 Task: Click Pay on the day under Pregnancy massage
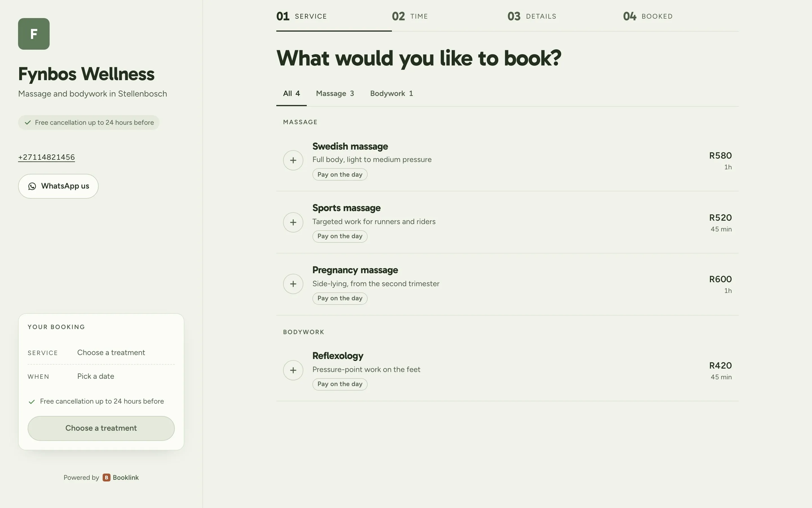click(x=340, y=298)
